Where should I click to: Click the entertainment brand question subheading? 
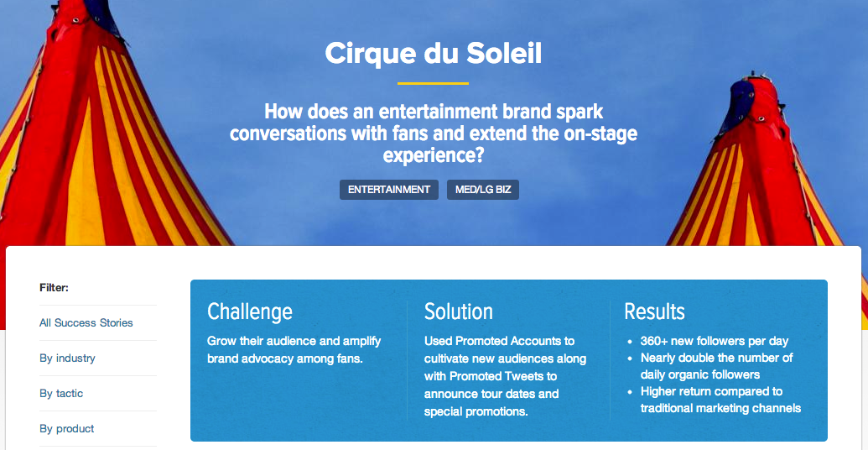pyautogui.click(x=434, y=133)
